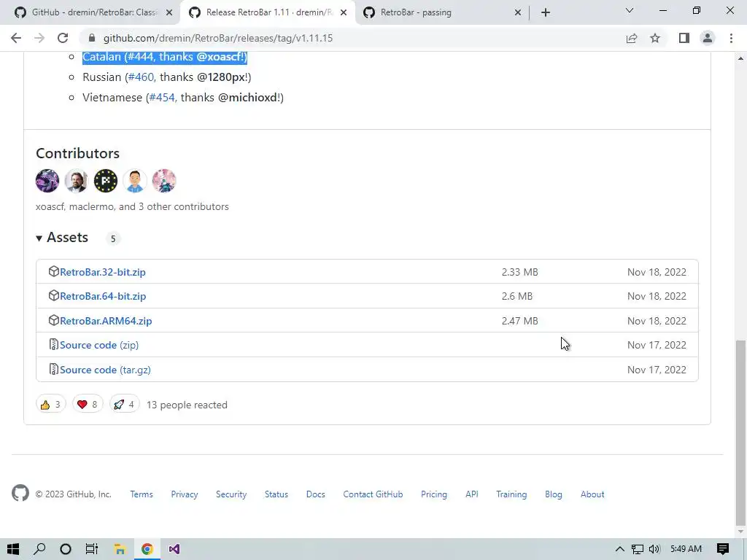
Task: Click the browser forward arrow
Action: pos(39,38)
